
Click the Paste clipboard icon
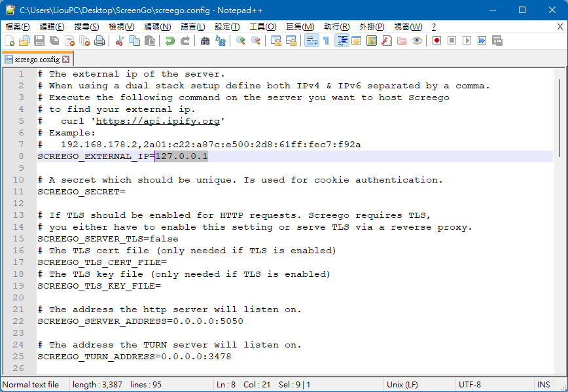coord(150,41)
